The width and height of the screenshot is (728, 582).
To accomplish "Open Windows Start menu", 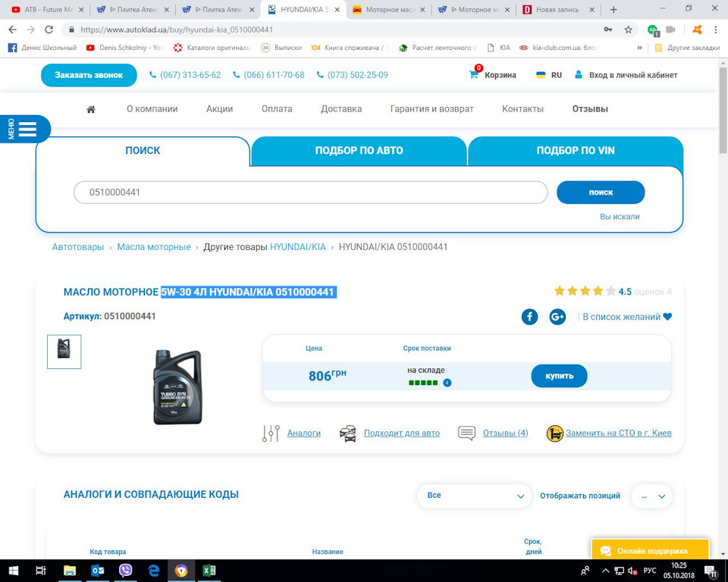I will (x=13, y=571).
